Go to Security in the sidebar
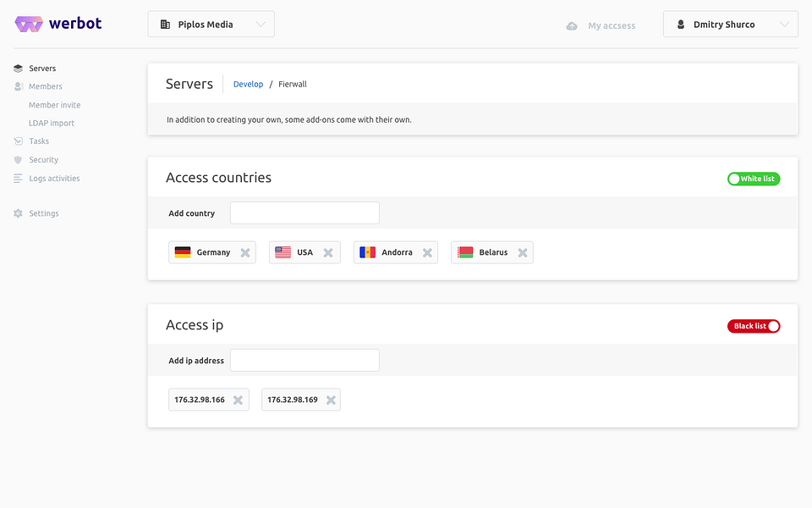812x508 pixels. [43, 160]
